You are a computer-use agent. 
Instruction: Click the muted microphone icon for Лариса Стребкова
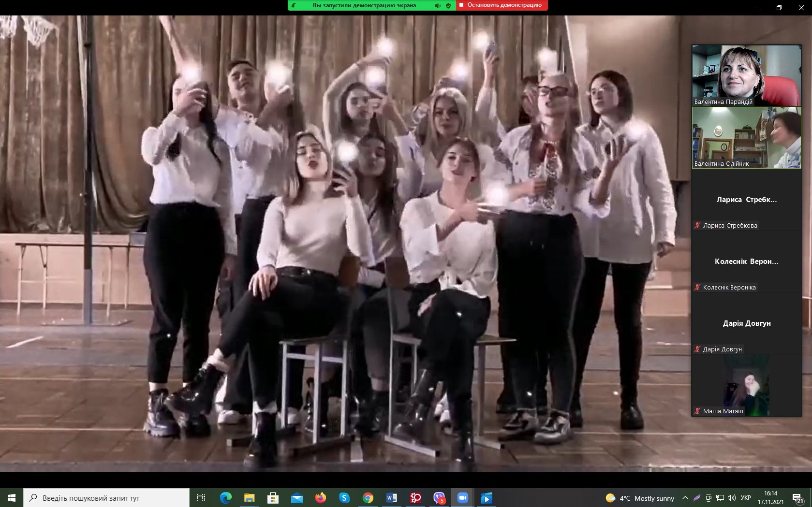point(697,225)
